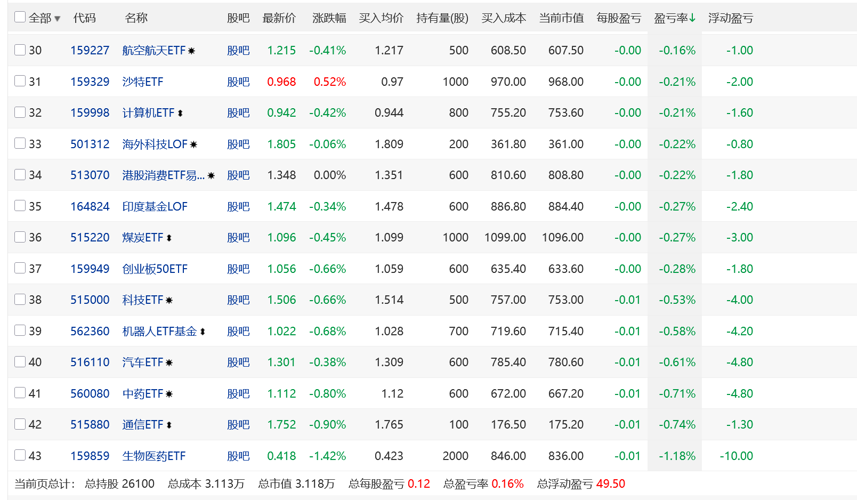Click 港股消费ETF change value 0.00%
The image size is (857, 500).
coord(330,175)
